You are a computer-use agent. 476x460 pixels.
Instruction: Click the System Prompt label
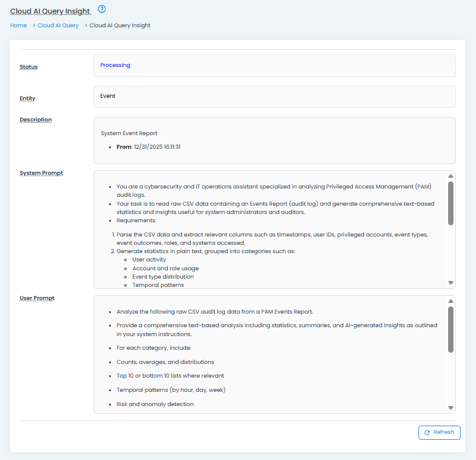click(41, 173)
